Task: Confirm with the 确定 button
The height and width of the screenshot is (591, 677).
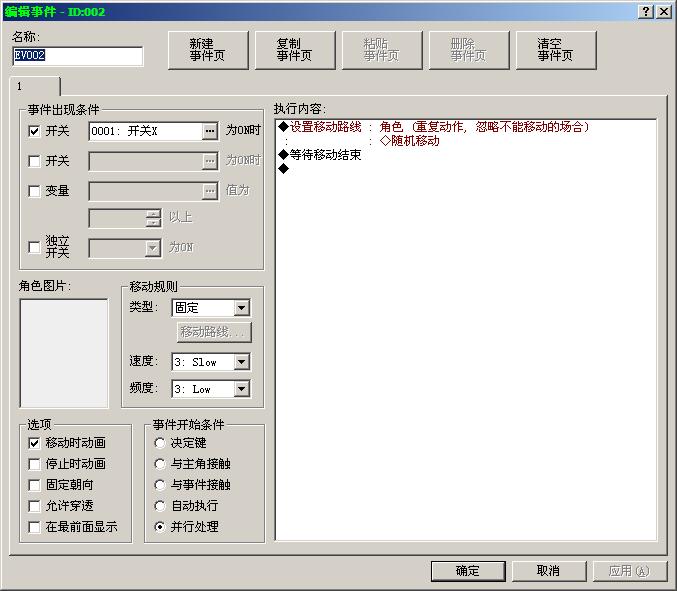Action: pyautogui.click(x=468, y=571)
